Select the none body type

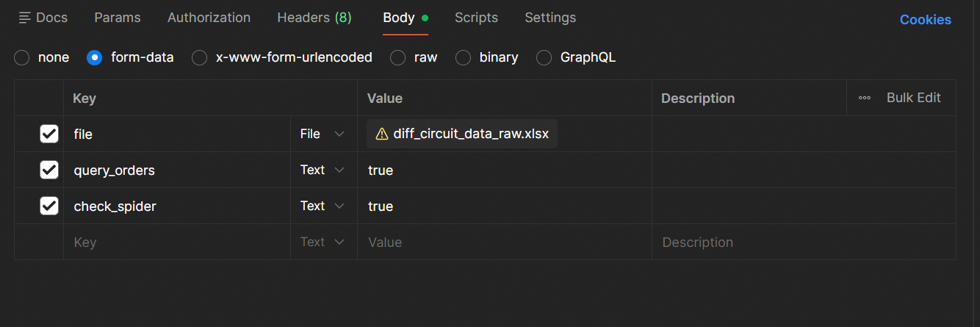22,57
